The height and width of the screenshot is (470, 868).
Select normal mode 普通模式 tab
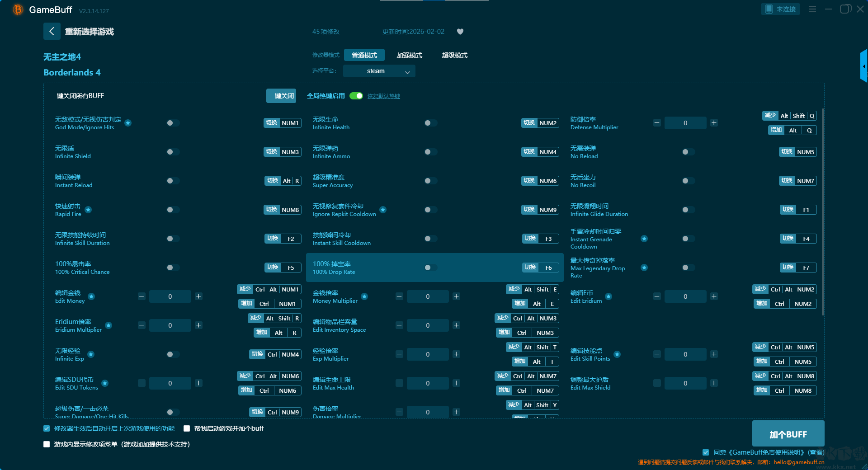pos(364,55)
